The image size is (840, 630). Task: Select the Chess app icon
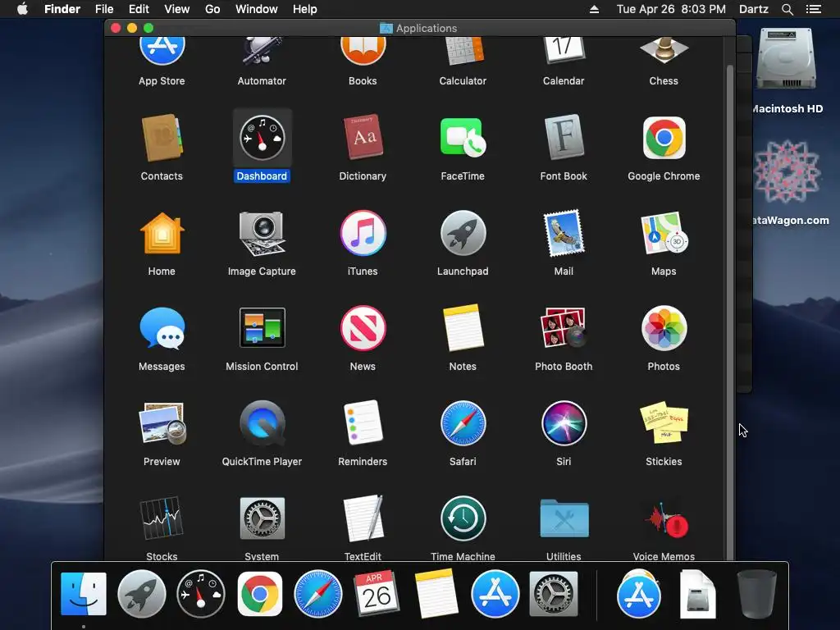pos(664,52)
